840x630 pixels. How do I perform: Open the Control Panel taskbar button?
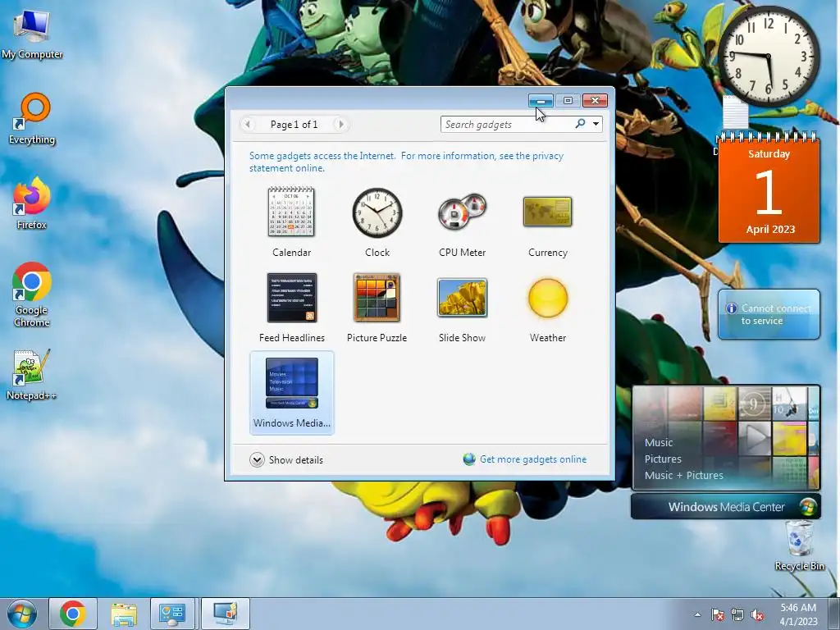click(172, 614)
